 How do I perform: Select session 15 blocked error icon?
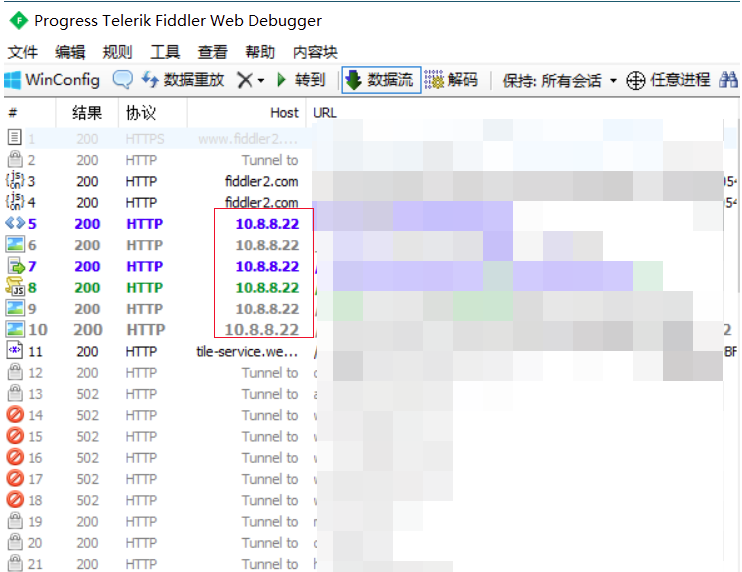click(15, 436)
